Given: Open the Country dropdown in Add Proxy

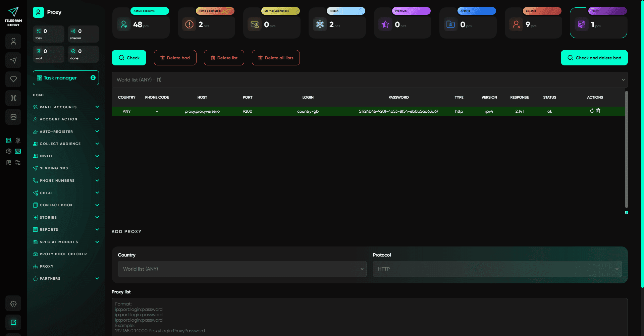Looking at the screenshot, I should (242, 269).
